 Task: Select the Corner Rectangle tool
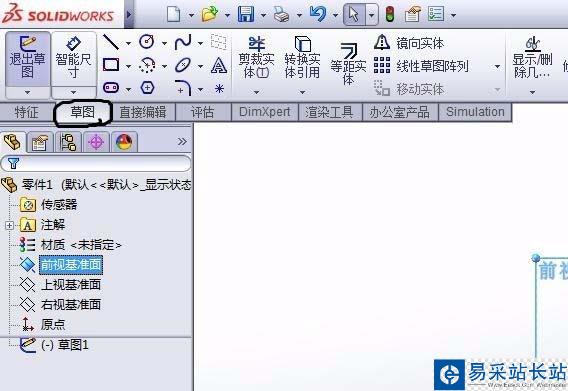(x=111, y=65)
